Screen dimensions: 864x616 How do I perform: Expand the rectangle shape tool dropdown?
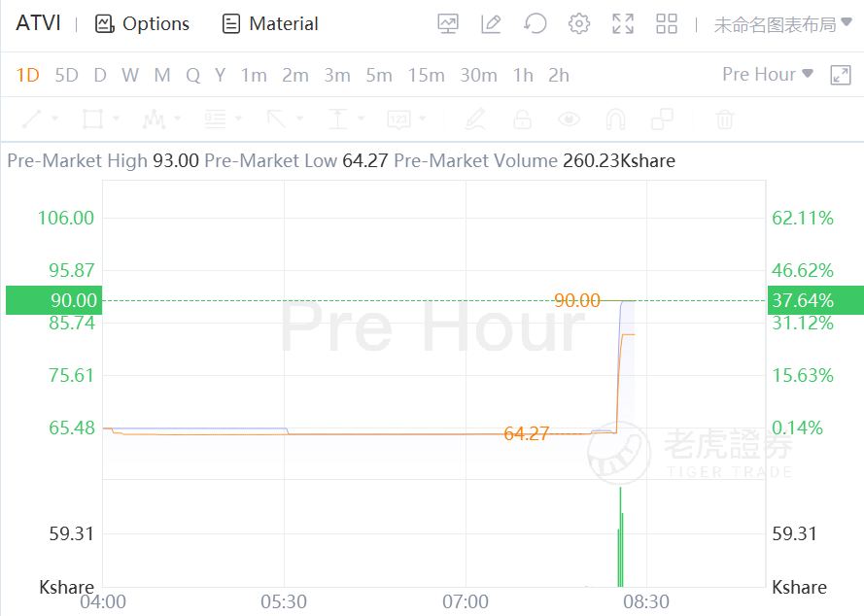pyautogui.click(x=117, y=120)
